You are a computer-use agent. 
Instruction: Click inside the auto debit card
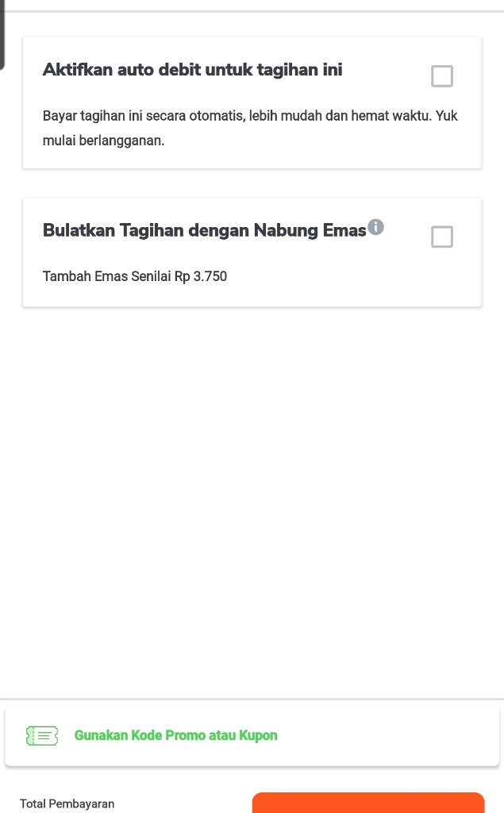[x=252, y=102]
